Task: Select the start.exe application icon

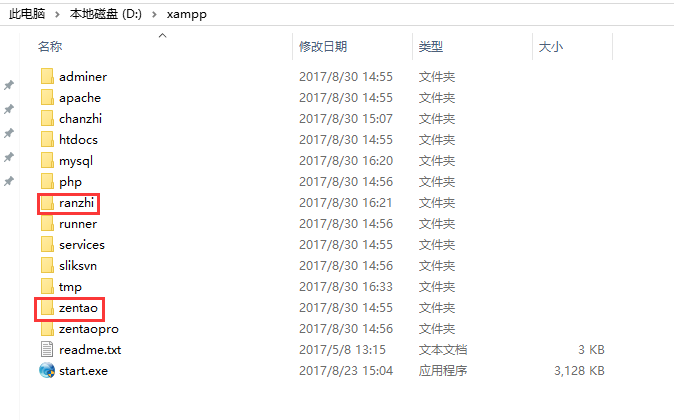Action: pyautogui.click(x=47, y=371)
